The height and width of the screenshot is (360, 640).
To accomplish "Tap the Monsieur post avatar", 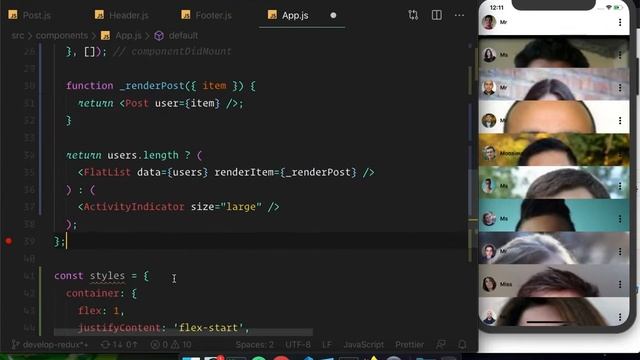I will pos(489,153).
